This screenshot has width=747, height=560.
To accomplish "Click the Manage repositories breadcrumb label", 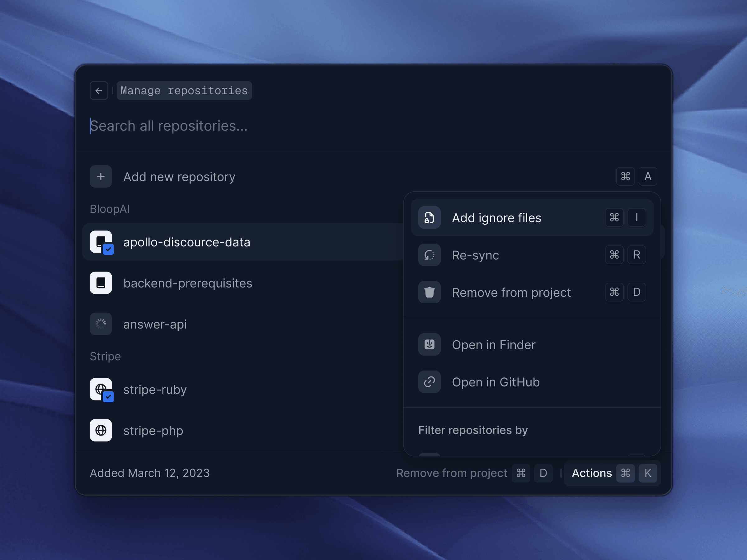I will pos(184,91).
